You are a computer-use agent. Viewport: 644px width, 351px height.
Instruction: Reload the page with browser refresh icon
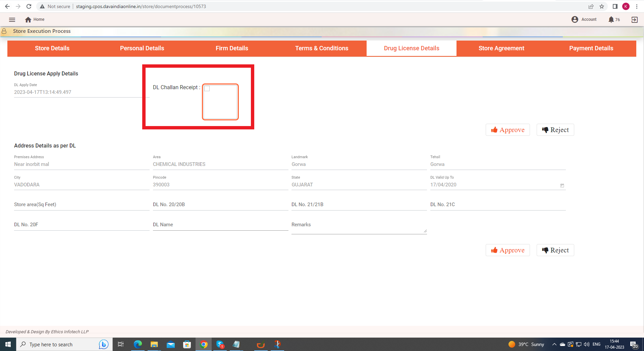tap(29, 6)
